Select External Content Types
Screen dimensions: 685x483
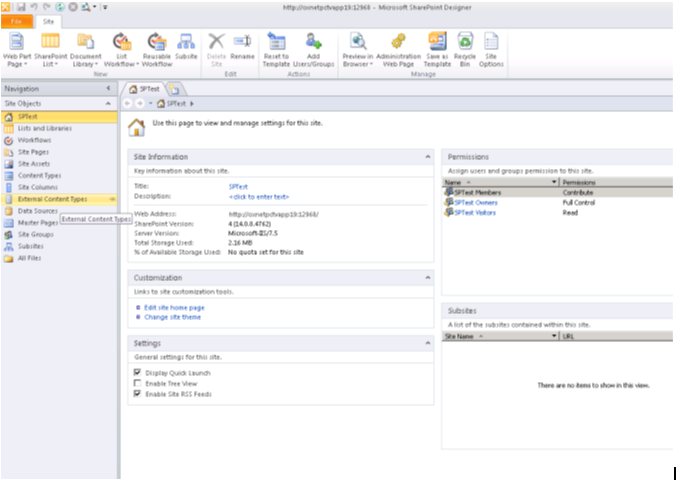point(59,199)
